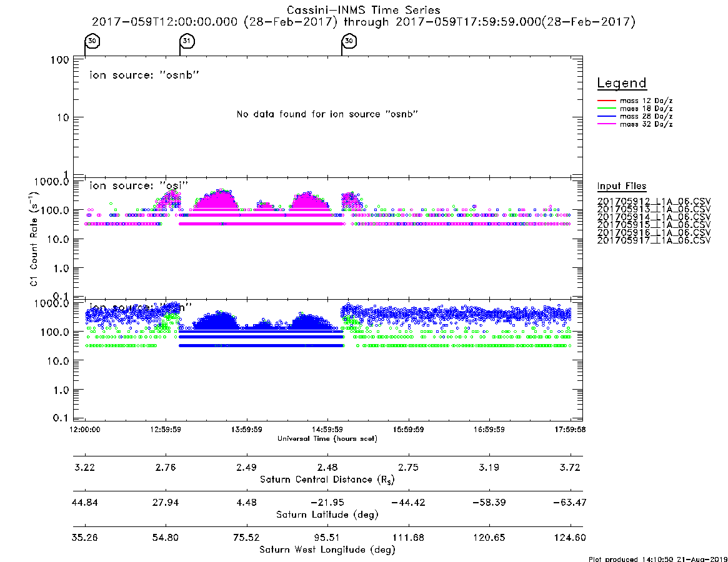This screenshot has height=562, width=728.
Task: Click the longitude value 75.52
Action: pyautogui.click(x=247, y=538)
